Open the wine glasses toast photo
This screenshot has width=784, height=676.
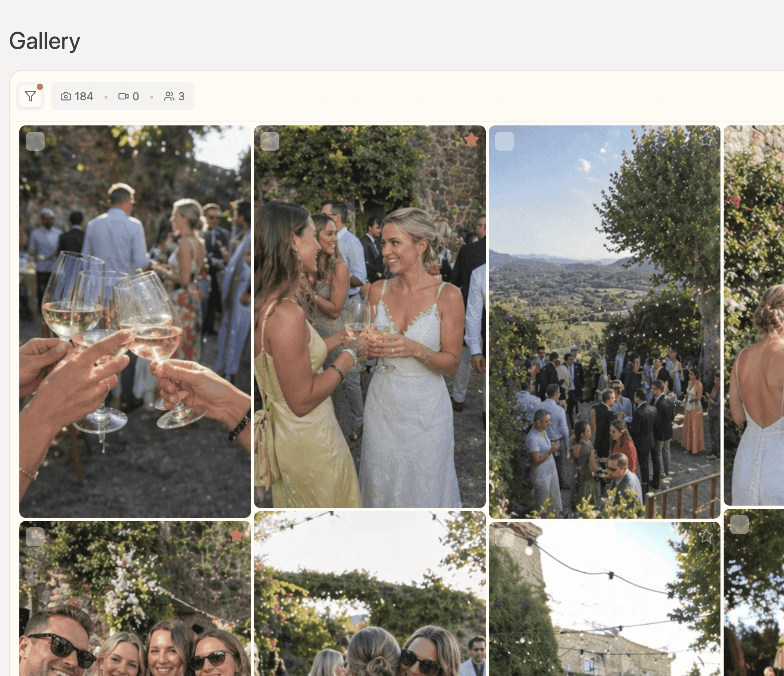[135, 321]
